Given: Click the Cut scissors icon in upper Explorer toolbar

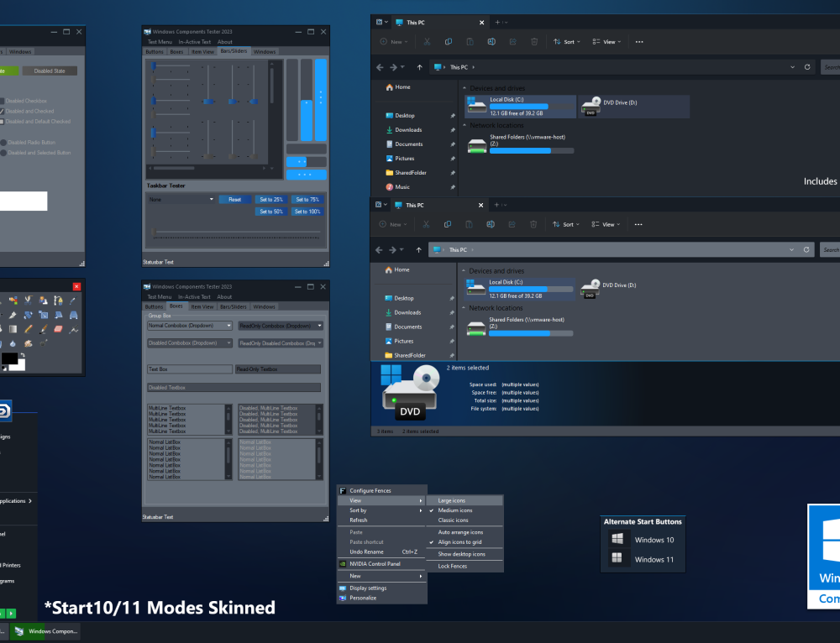Looking at the screenshot, I should 427,42.
